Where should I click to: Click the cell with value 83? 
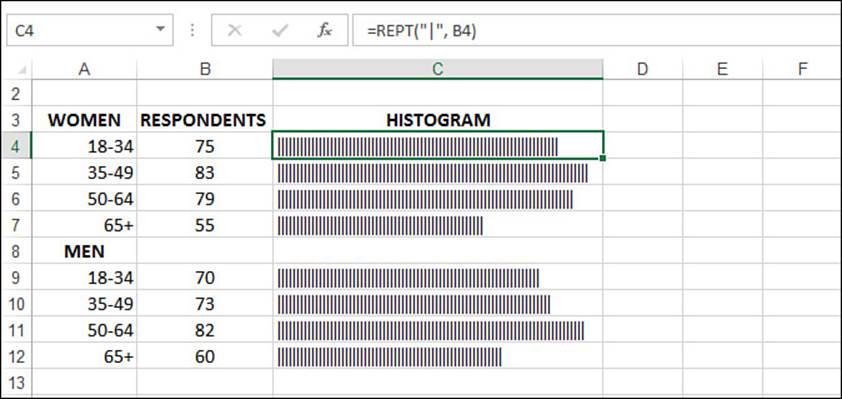[x=205, y=172]
